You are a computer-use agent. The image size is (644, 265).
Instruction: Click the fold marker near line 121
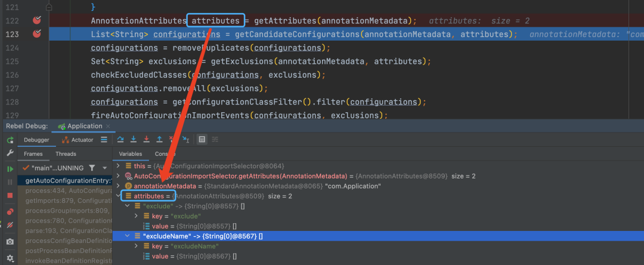49,7
